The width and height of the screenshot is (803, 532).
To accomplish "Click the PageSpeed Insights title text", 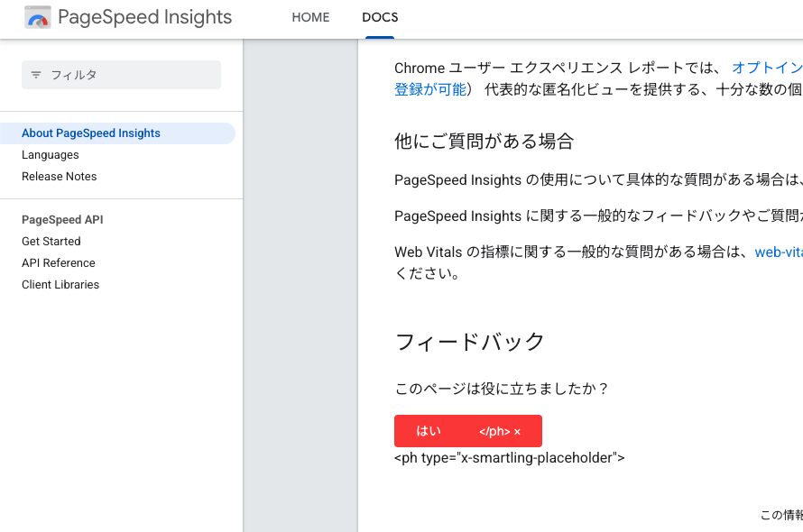I will (x=145, y=17).
